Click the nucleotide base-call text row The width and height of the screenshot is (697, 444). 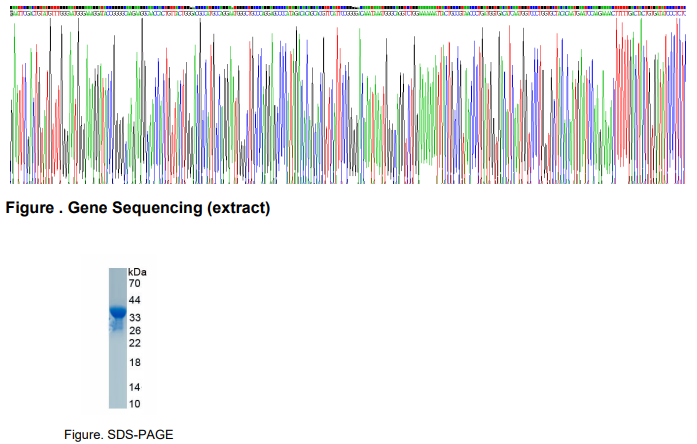pyautogui.click(x=348, y=10)
